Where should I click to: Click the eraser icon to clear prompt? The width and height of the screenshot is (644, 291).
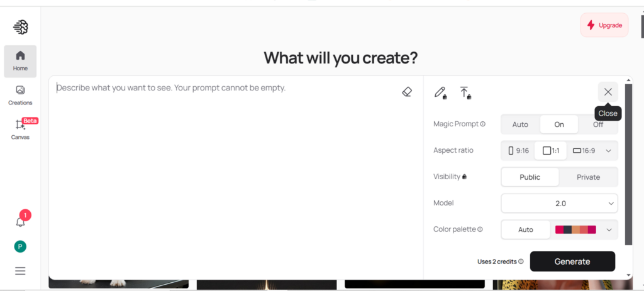point(406,92)
